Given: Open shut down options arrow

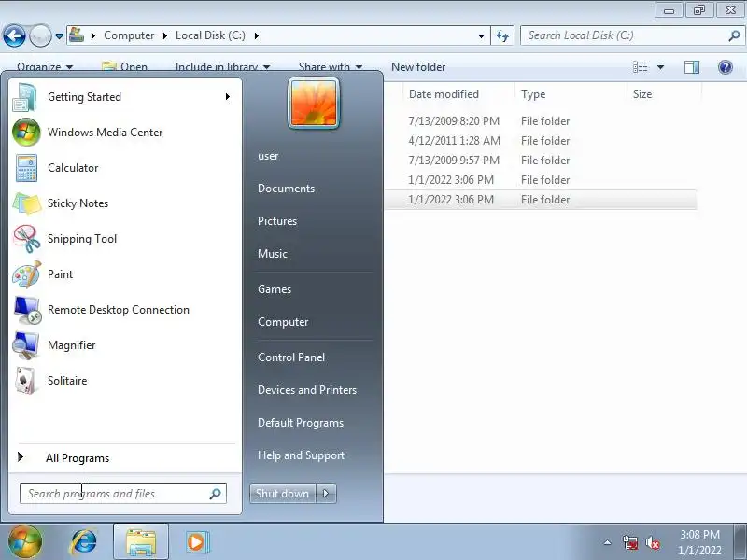Looking at the screenshot, I should pos(326,494).
